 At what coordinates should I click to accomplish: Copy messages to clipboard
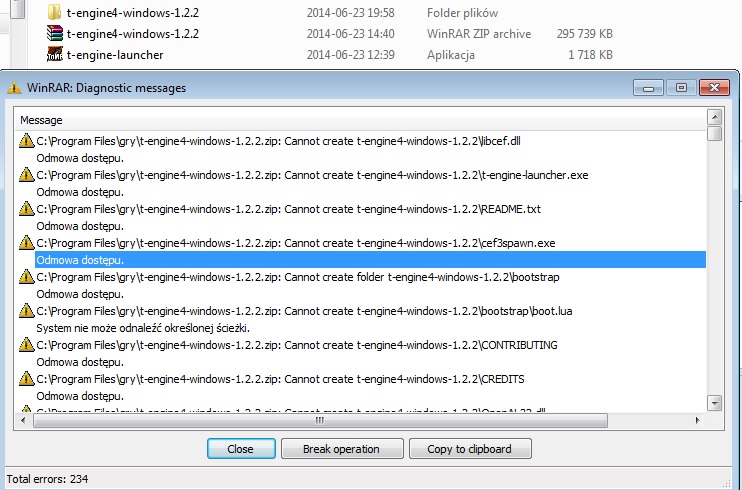[470, 448]
